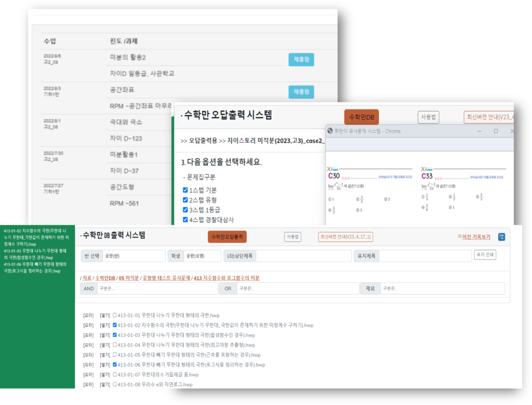This screenshot has height=405, width=532.
Task: Click the orange 수학만오답출력 tab button
Action: point(227,237)
